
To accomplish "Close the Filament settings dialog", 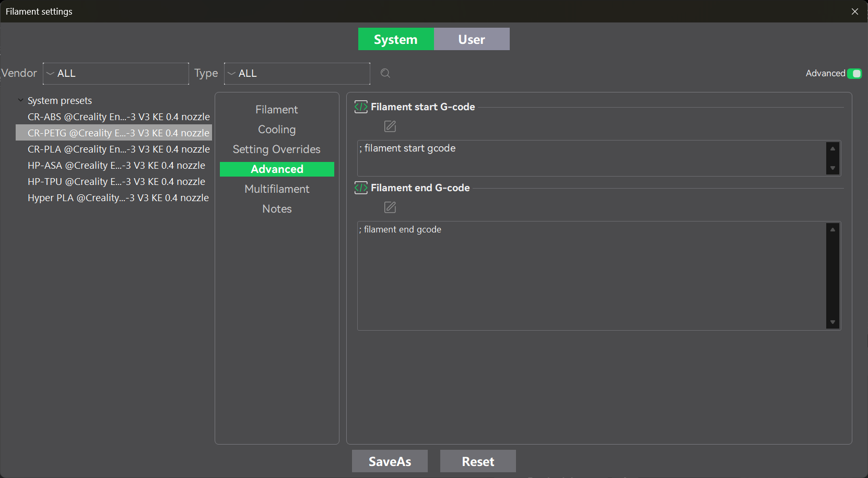I will 855,11.
